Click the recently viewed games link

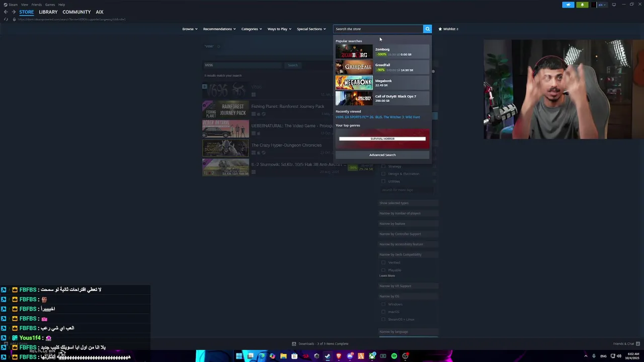377,117
